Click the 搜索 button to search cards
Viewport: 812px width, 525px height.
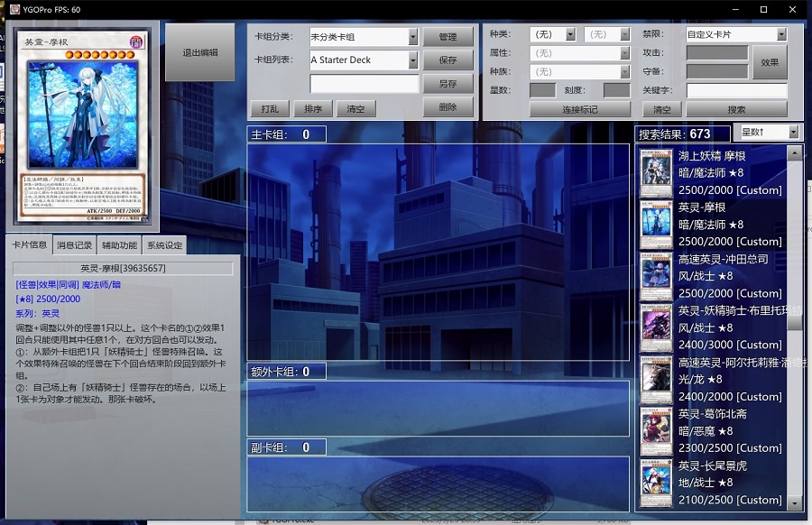pyautogui.click(x=736, y=109)
